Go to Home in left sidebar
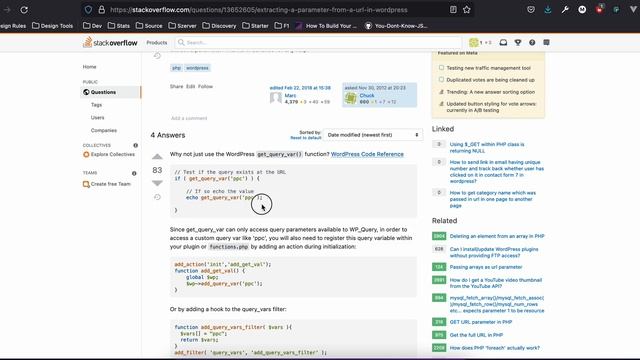 (89, 67)
